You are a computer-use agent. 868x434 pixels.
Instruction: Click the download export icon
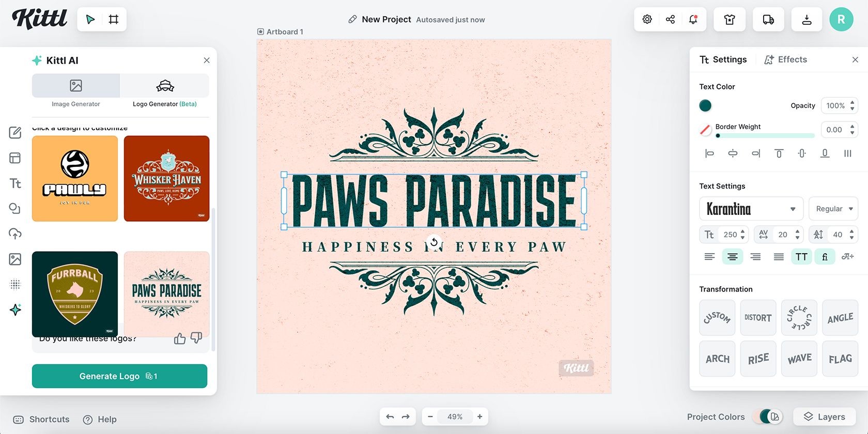(807, 20)
